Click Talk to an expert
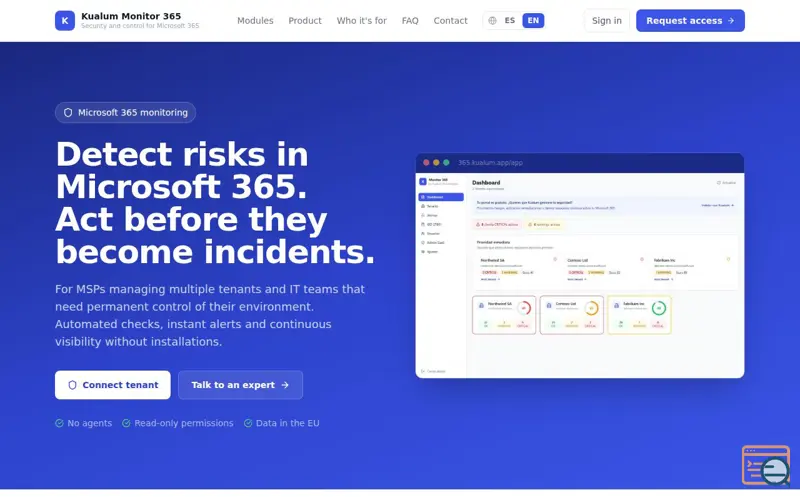 pos(240,385)
